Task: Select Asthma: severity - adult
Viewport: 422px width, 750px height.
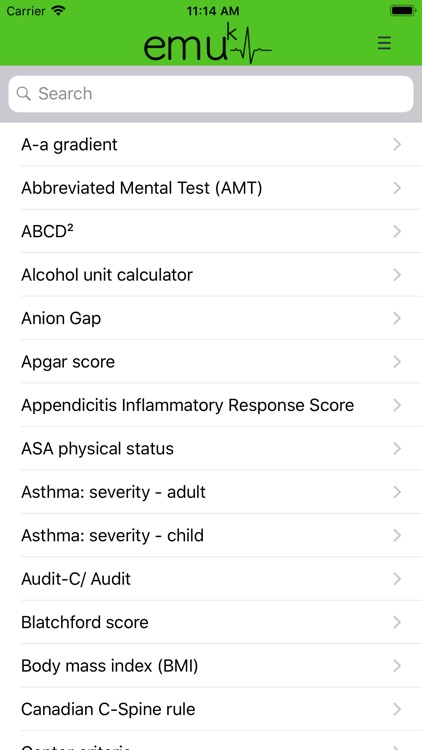Action: click(x=211, y=492)
